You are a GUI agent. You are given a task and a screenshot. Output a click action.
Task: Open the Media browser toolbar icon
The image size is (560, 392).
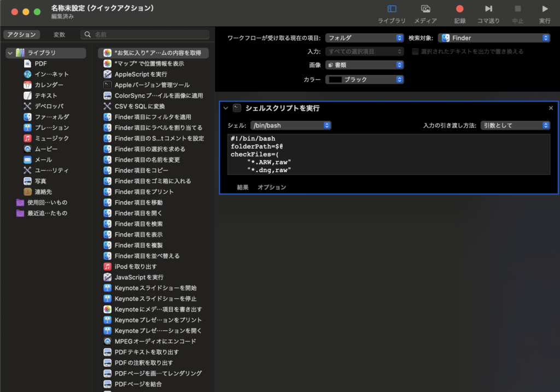[x=425, y=9]
